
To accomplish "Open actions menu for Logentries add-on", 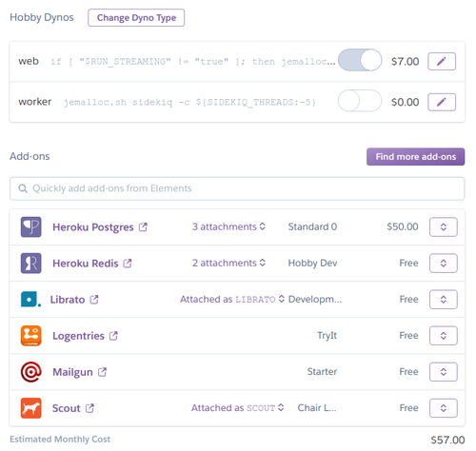I will [x=444, y=336].
